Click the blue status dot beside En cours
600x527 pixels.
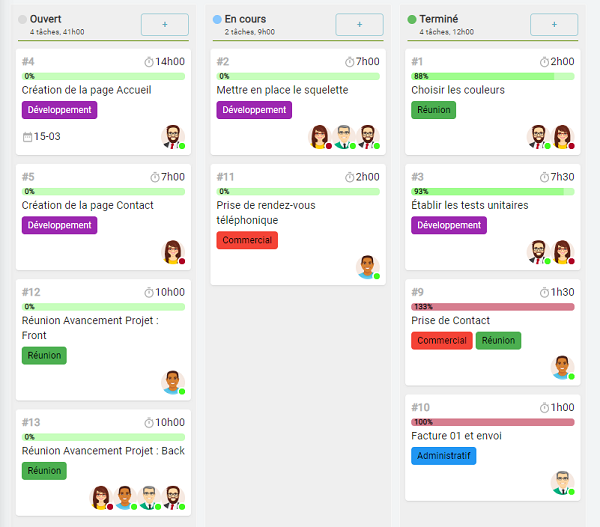coord(217,19)
